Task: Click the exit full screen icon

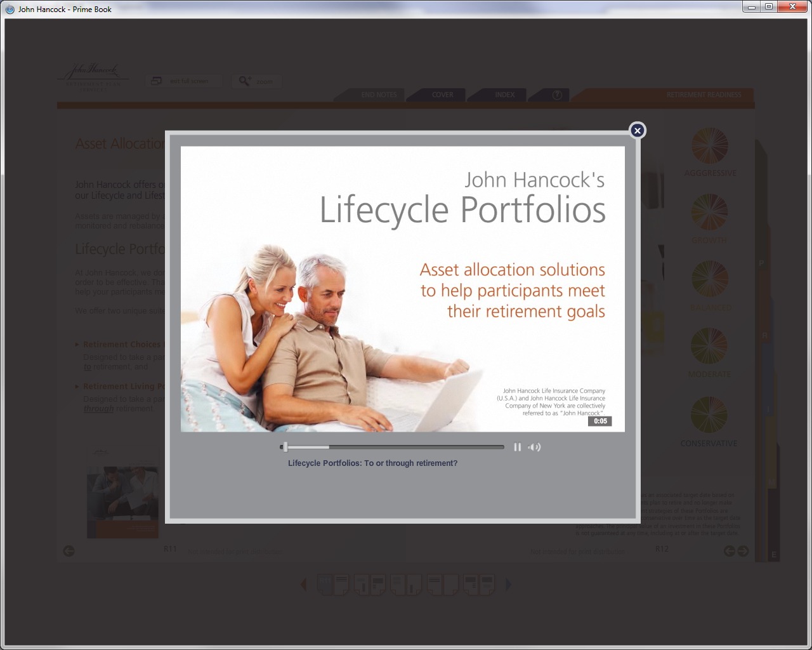Action: [x=157, y=81]
